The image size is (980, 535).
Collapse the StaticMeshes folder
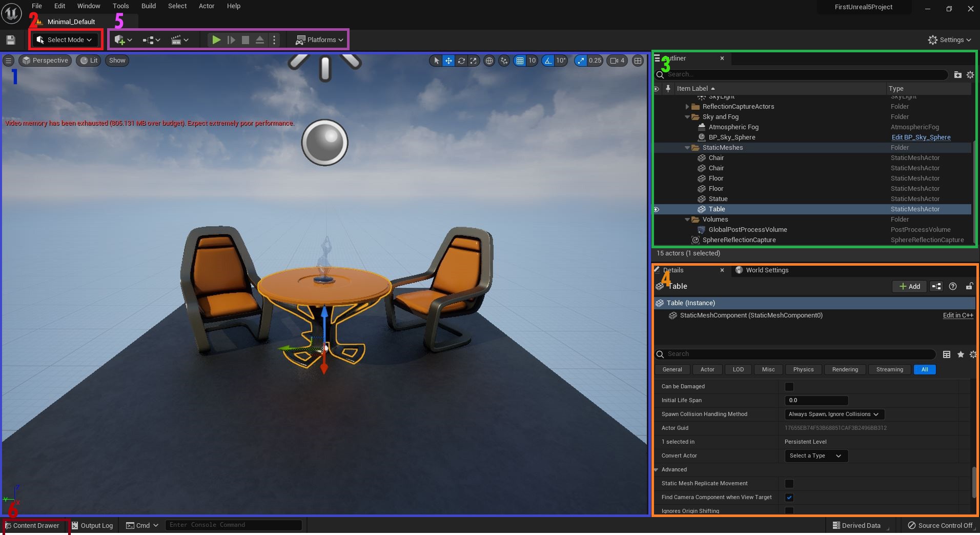(x=687, y=148)
